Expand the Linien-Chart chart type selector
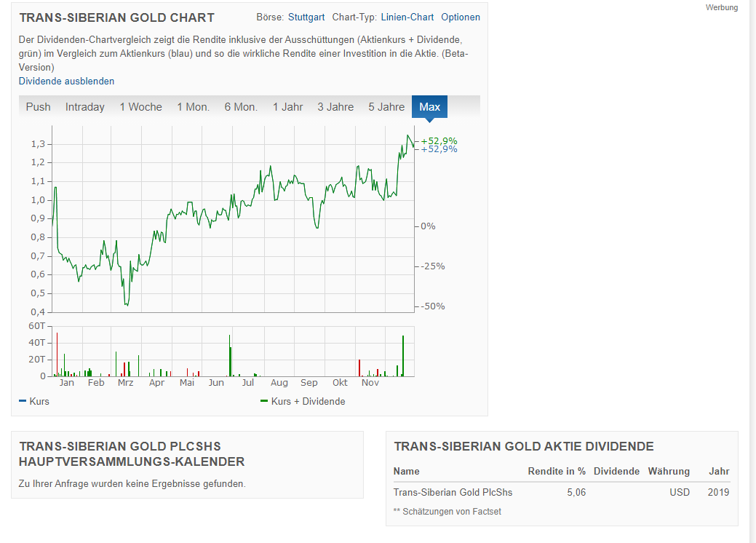756x543 pixels. [407, 17]
